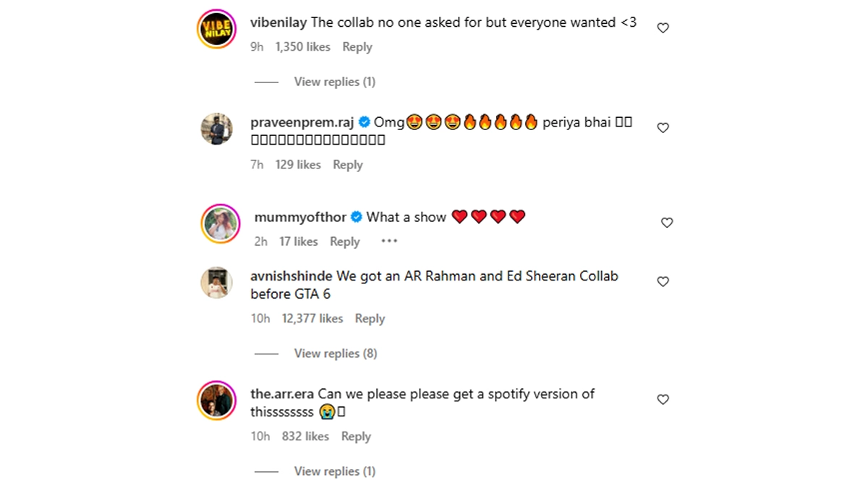Heart the.arr.era's Spotify comment

[x=663, y=399]
